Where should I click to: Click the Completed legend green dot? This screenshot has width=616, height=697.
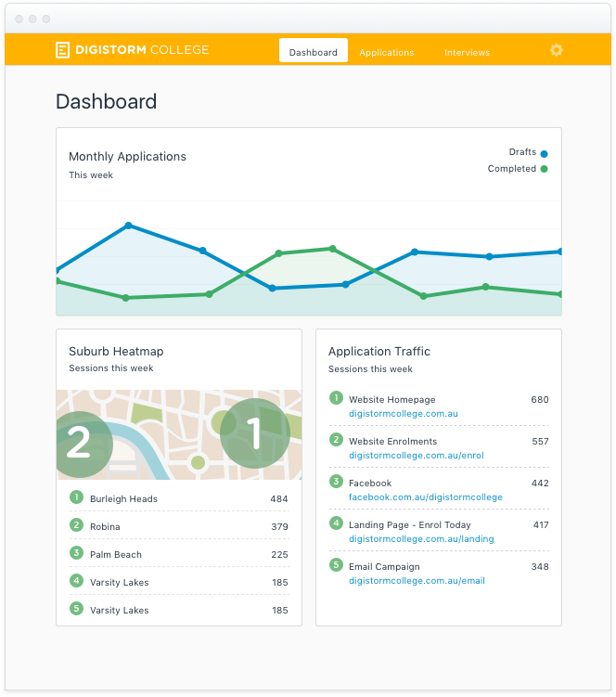(544, 169)
